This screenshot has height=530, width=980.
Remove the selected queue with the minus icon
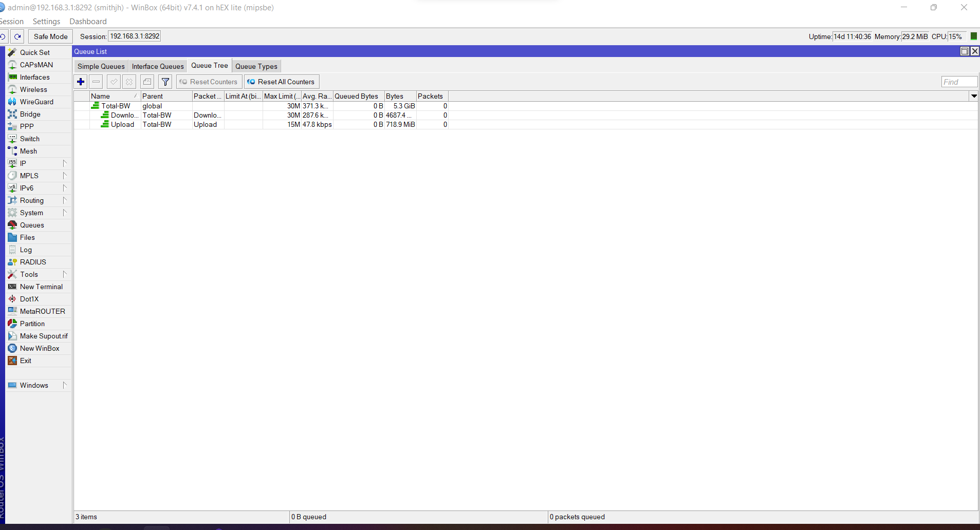coord(96,82)
